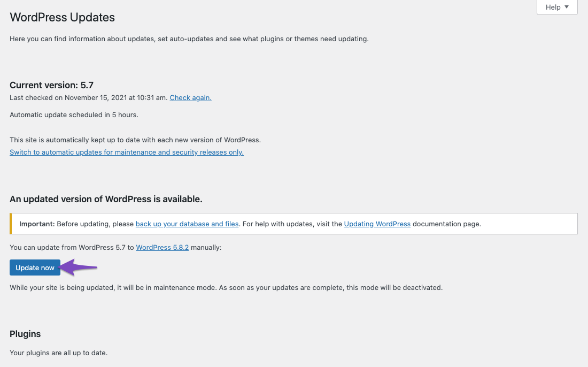The height and width of the screenshot is (367, 588).
Task: Click the bold "Important:" label in notice
Action: click(x=37, y=224)
